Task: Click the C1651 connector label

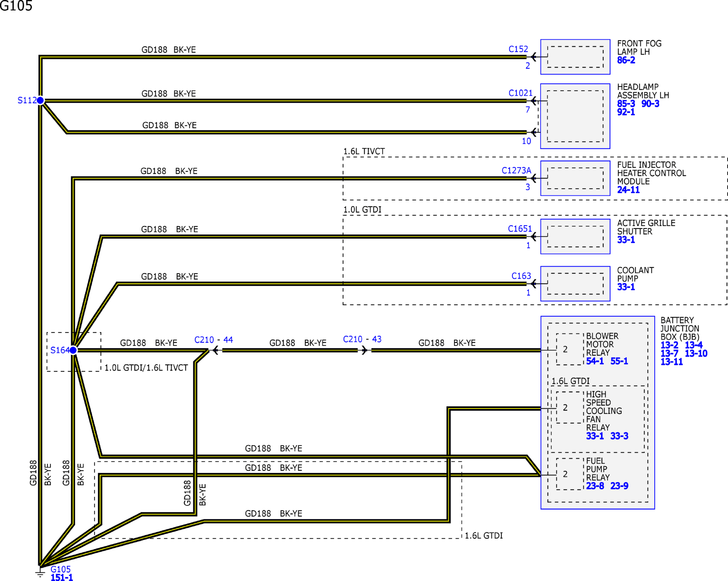Action: tap(520, 229)
